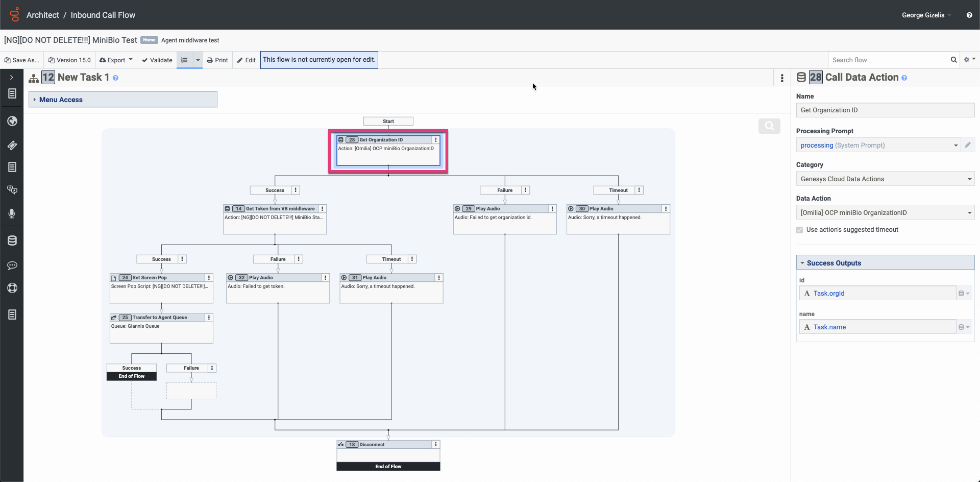
Task: Toggle Use action's suggested timeout checkbox
Action: [x=800, y=230]
